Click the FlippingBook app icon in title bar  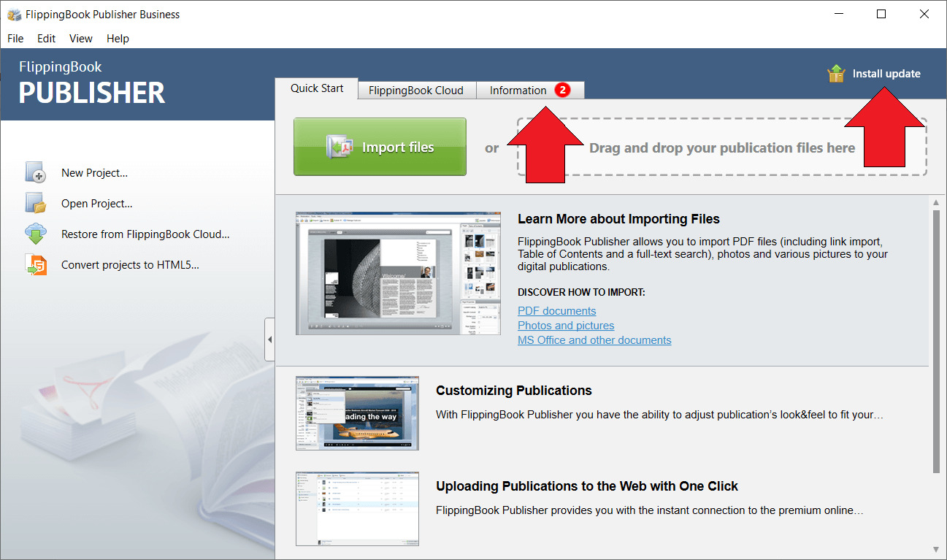pyautogui.click(x=14, y=15)
